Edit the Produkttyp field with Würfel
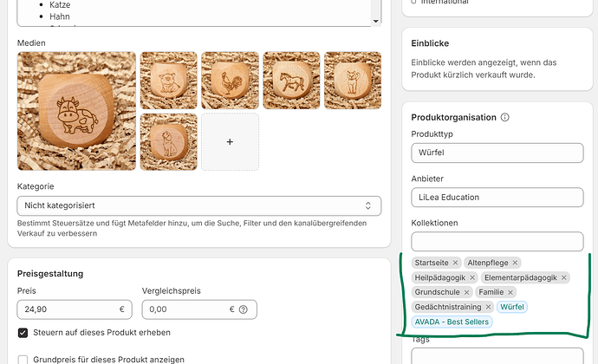This screenshot has width=598, height=364. [497, 153]
